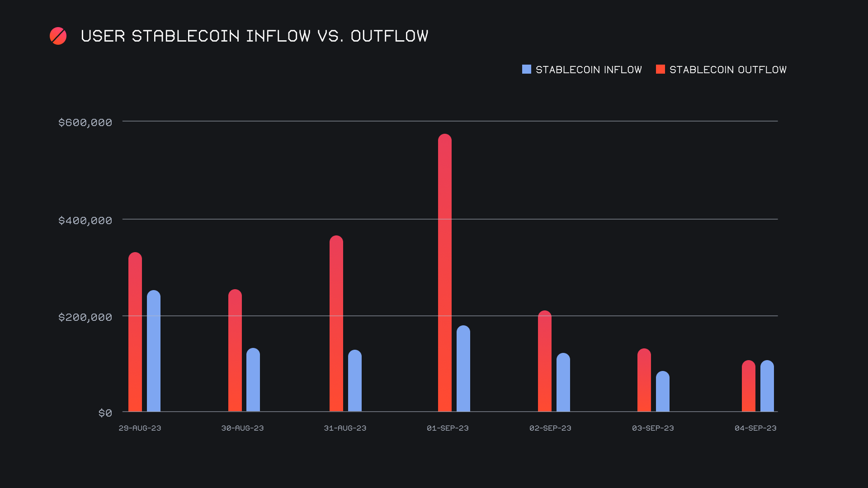This screenshot has width=868, height=488.
Task: Click the chart title text
Action: [x=254, y=36]
